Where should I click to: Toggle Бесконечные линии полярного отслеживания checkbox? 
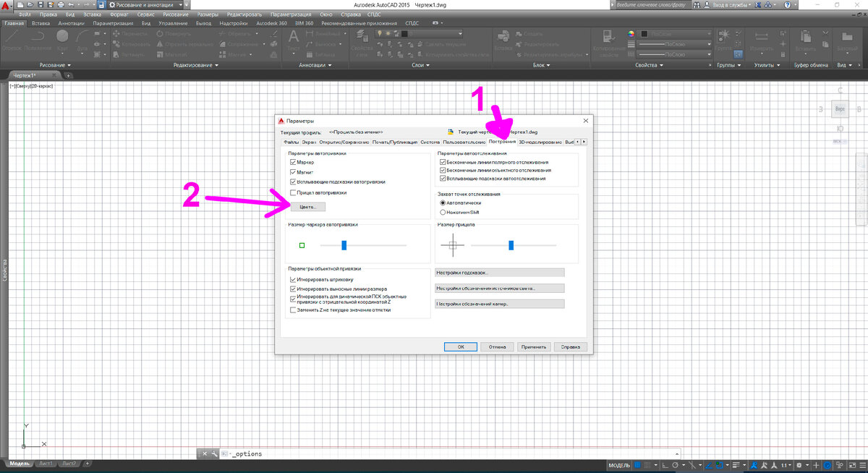pos(442,163)
